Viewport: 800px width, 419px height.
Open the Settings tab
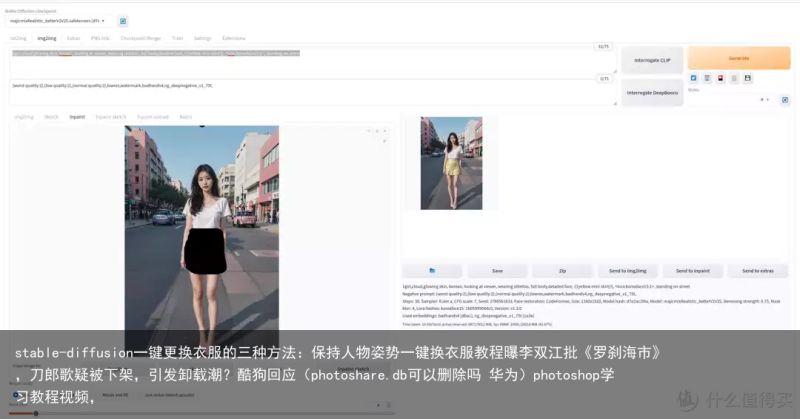(x=203, y=38)
